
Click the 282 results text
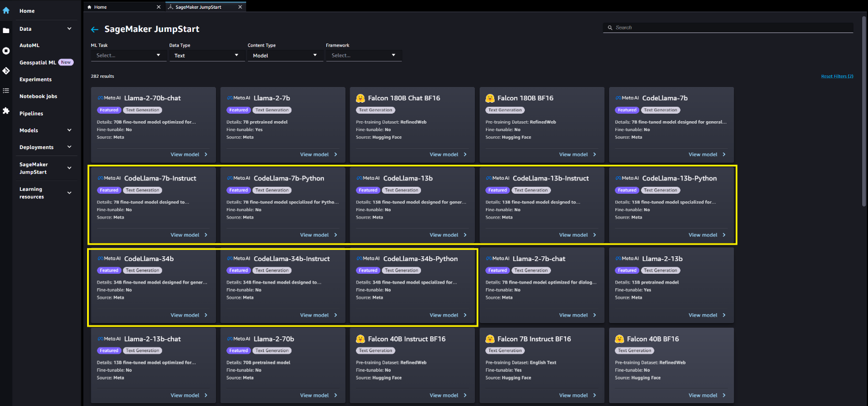(x=103, y=76)
